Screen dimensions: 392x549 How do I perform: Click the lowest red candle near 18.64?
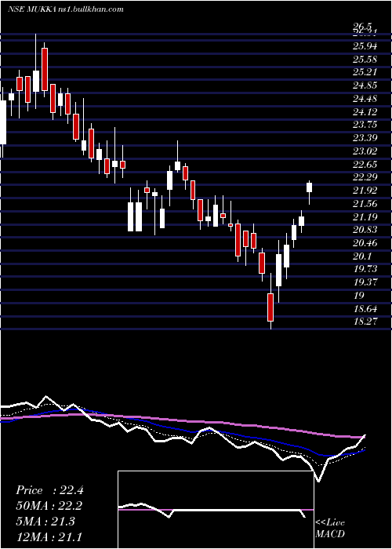click(x=270, y=307)
